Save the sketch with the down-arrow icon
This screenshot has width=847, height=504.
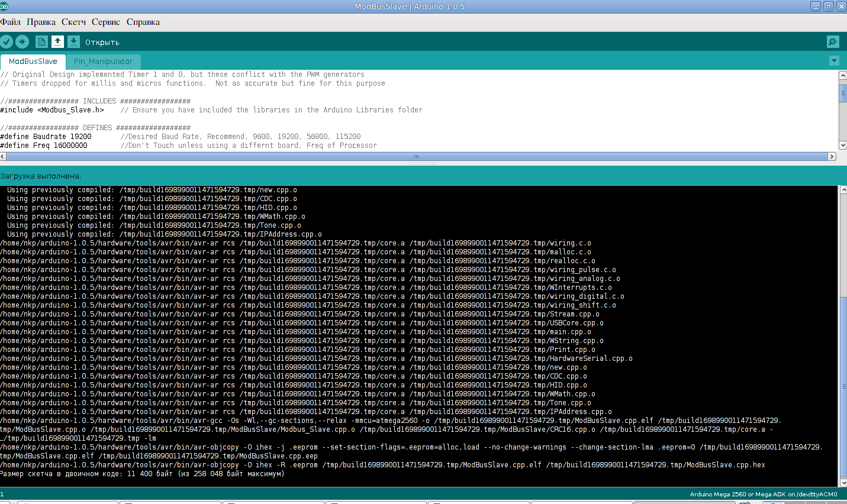coord(73,41)
